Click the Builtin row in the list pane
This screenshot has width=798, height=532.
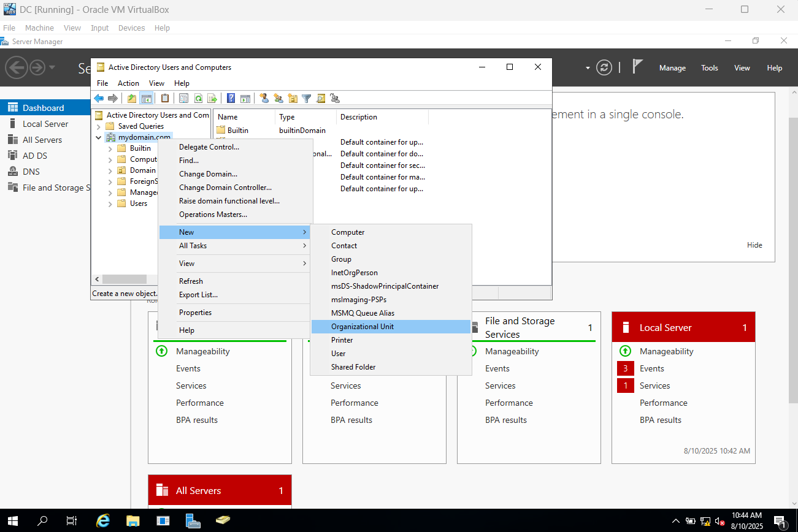click(272, 131)
